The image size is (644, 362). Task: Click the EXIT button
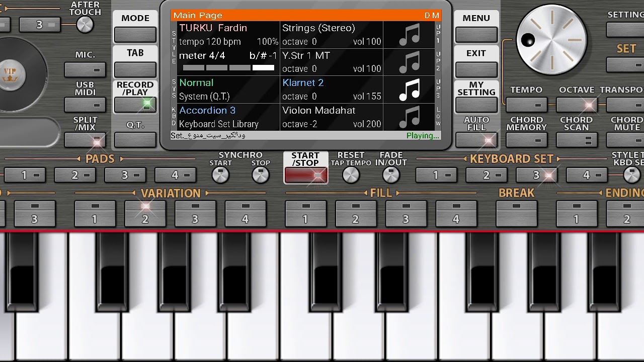[x=476, y=70]
